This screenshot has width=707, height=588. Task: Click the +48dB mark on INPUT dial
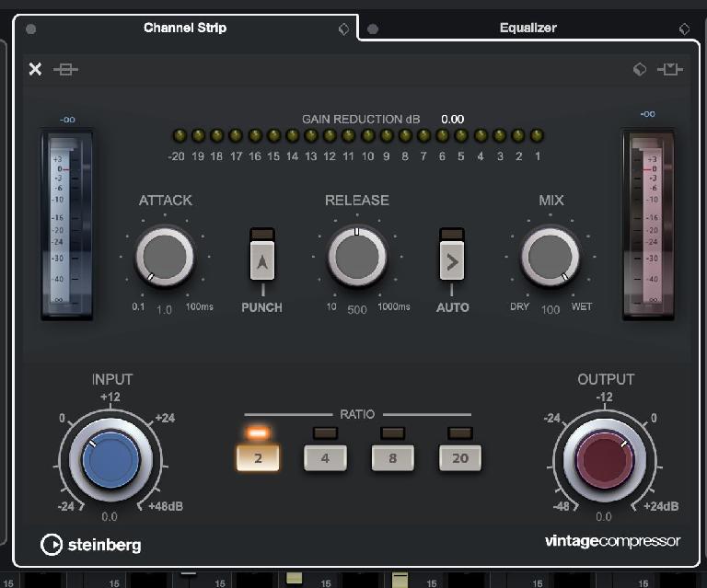(x=166, y=506)
